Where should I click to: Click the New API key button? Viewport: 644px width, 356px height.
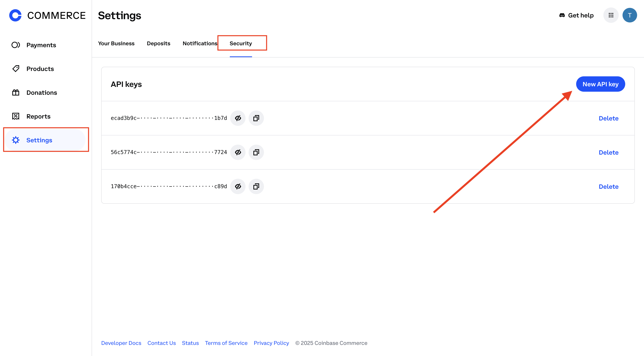[x=600, y=84]
